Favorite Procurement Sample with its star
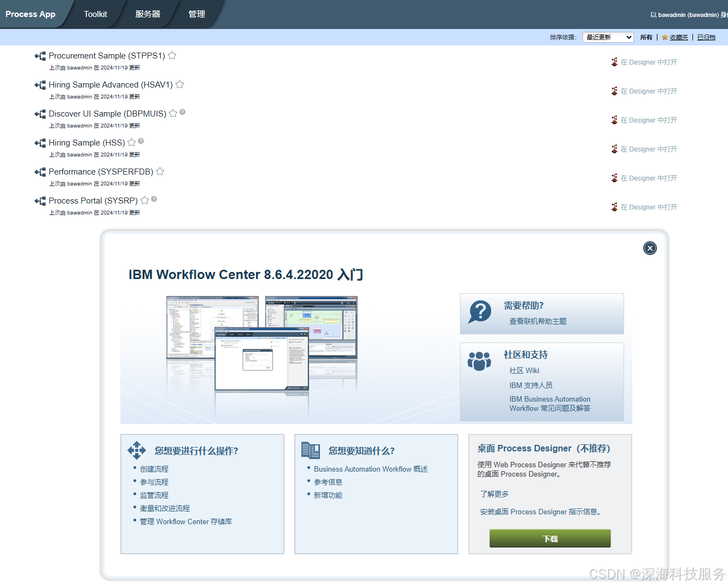 click(x=172, y=55)
